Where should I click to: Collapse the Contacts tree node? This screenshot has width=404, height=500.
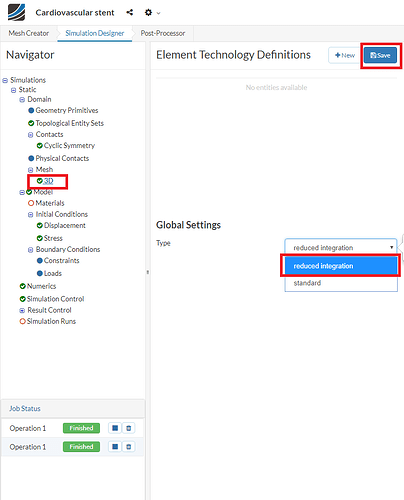pyautogui.click(x=30, y=135)
